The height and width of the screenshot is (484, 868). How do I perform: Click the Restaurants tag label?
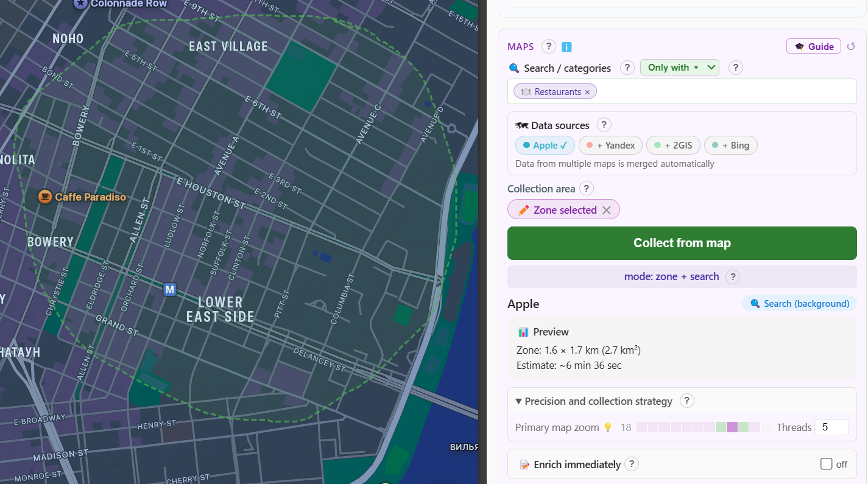tap(558, 92)
